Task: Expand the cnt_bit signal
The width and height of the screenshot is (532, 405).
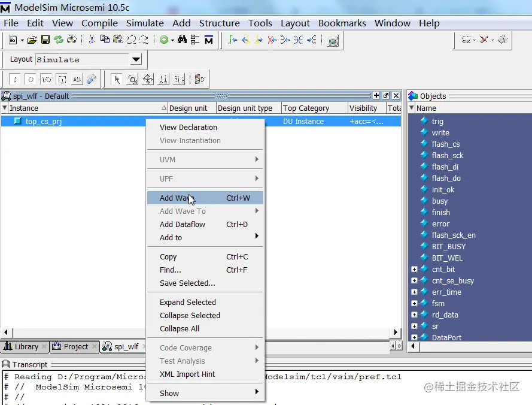Action: coord(414,269)
